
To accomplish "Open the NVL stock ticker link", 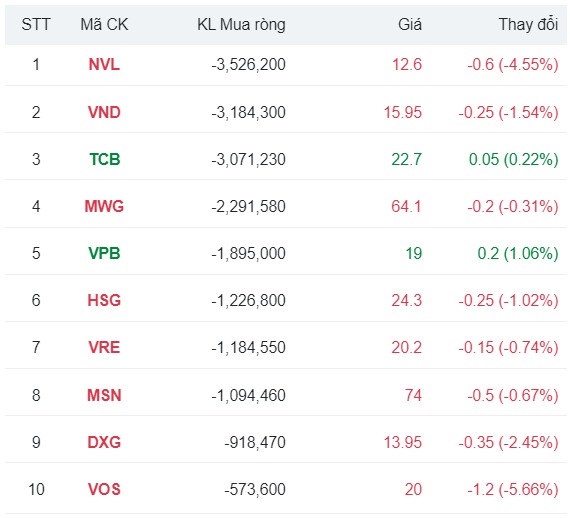I will click(x=104, y=65).
